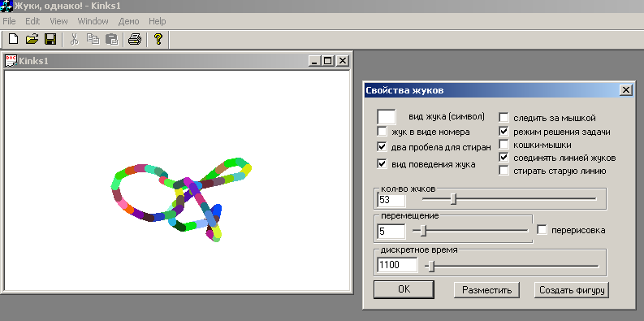Enable the 'жук в виде номера' checkbox

(x=382, y=132)
